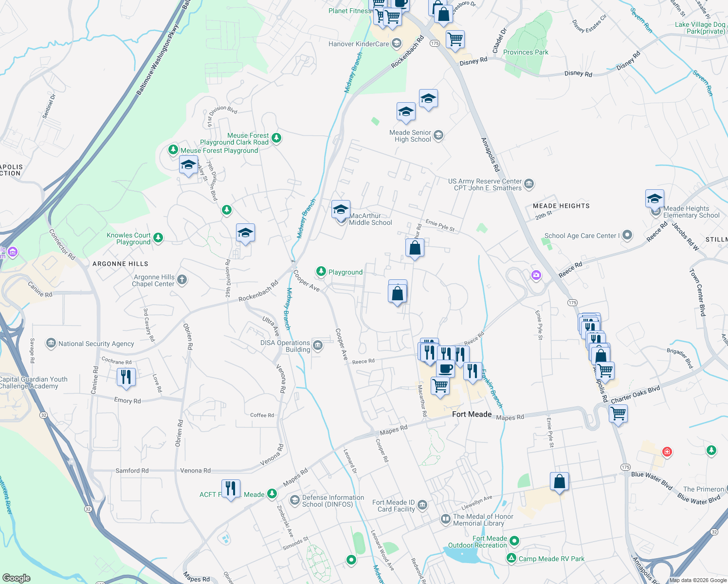The width and height of the screenshot is (728, 584).
Task: Open the shopping bag marker near Llewellyn Ave
Action: click(559, 481)
